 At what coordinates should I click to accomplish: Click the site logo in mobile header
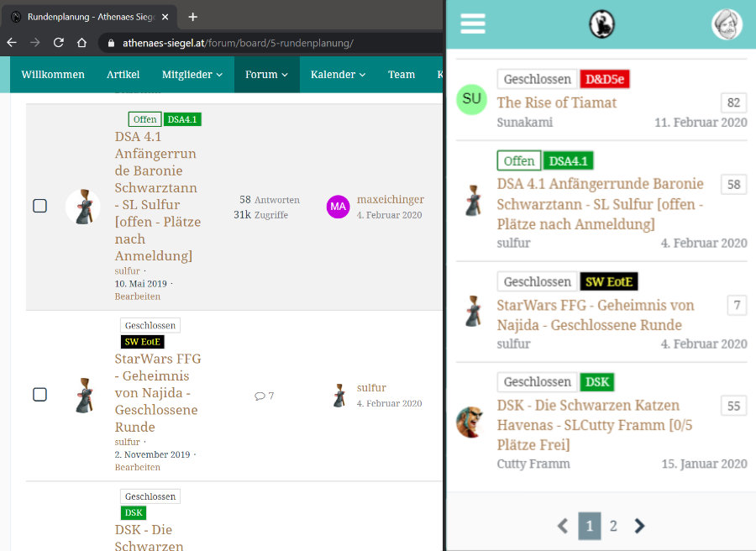pos(601,24)
